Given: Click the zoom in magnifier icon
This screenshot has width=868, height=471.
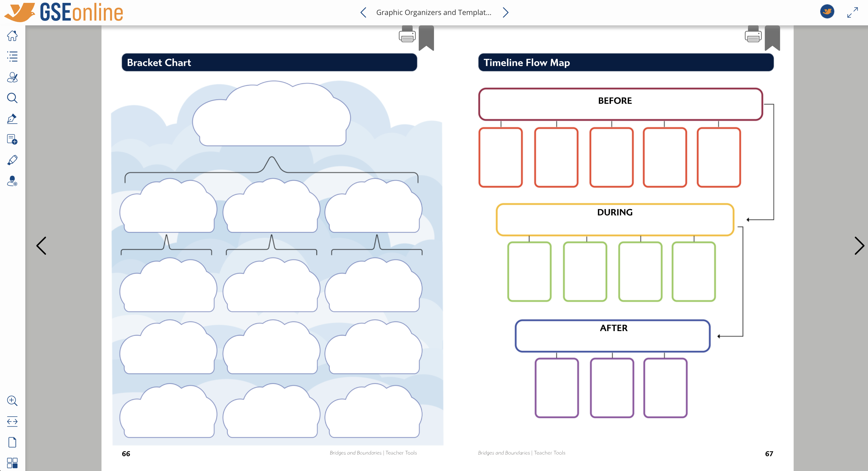Looking at the screenshot, I should point(12,400).
